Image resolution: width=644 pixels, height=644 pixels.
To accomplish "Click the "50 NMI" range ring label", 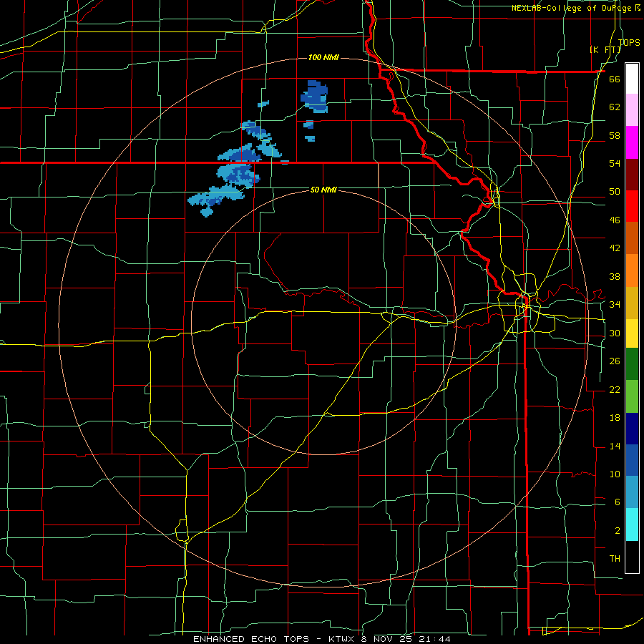I will [x=323, y=190].
